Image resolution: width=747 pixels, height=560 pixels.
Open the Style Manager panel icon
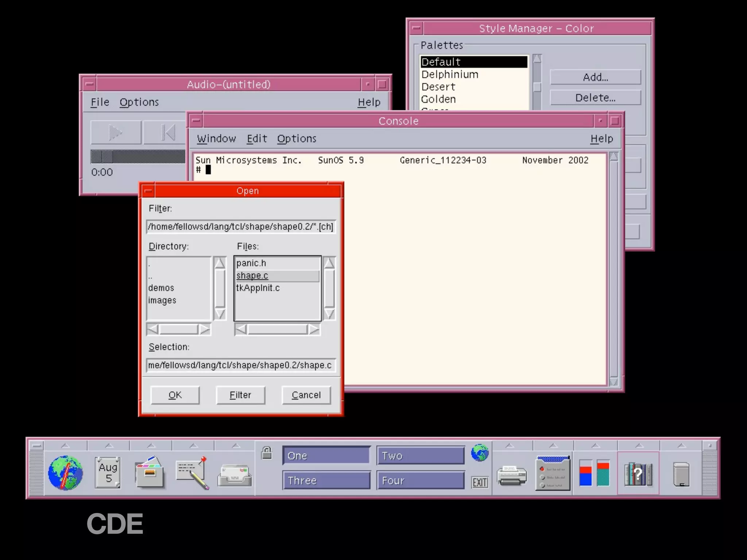[553, 473]
